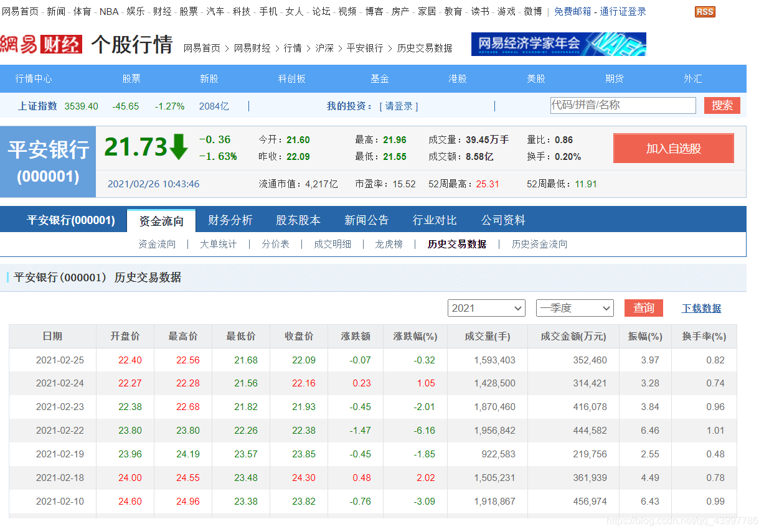Open the quarter dropdown 一季度
The image size is (764, 532).
point(575,308)
